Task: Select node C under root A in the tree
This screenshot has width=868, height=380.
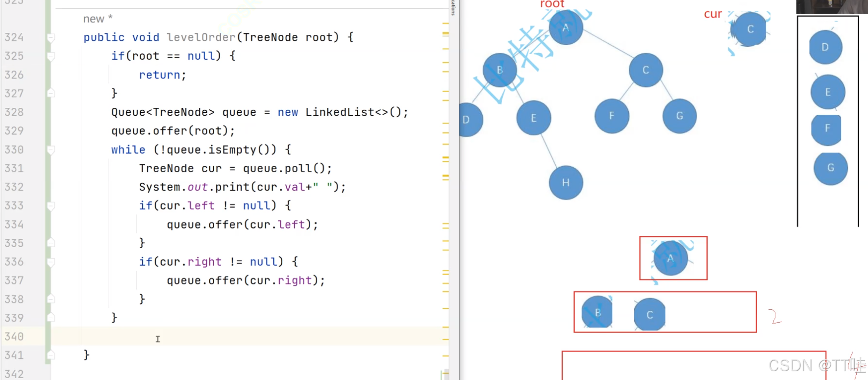Action: (x=646, y=70)
